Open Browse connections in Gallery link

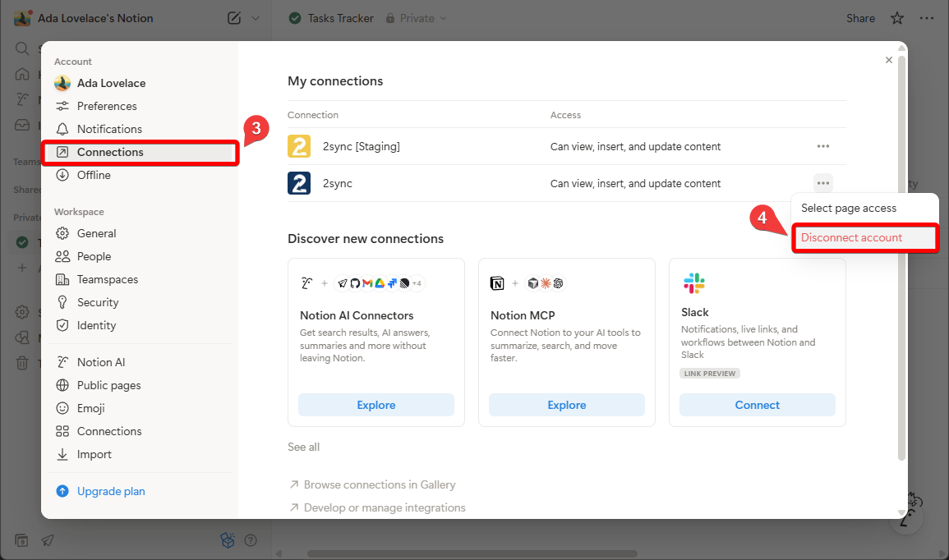click(372, 484)
